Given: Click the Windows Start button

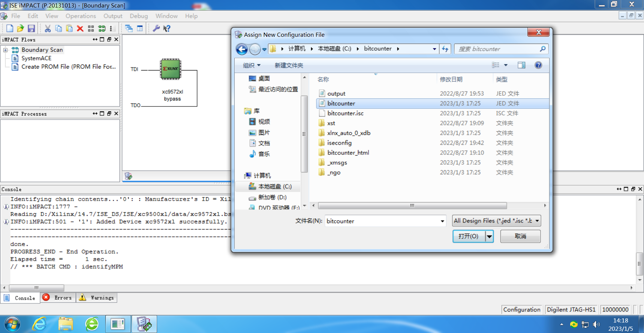Looking at the screenshot, I should click(x=12, y=324).
